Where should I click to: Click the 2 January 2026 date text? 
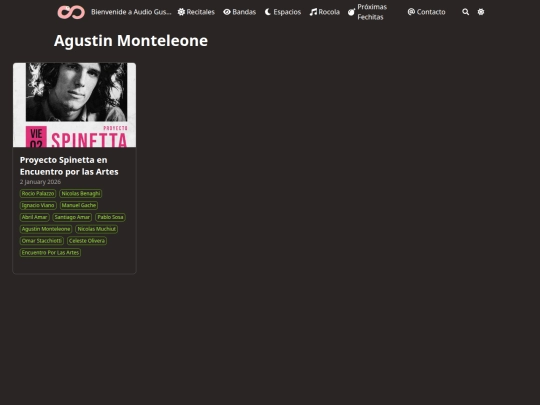click(x=40, y=182)
